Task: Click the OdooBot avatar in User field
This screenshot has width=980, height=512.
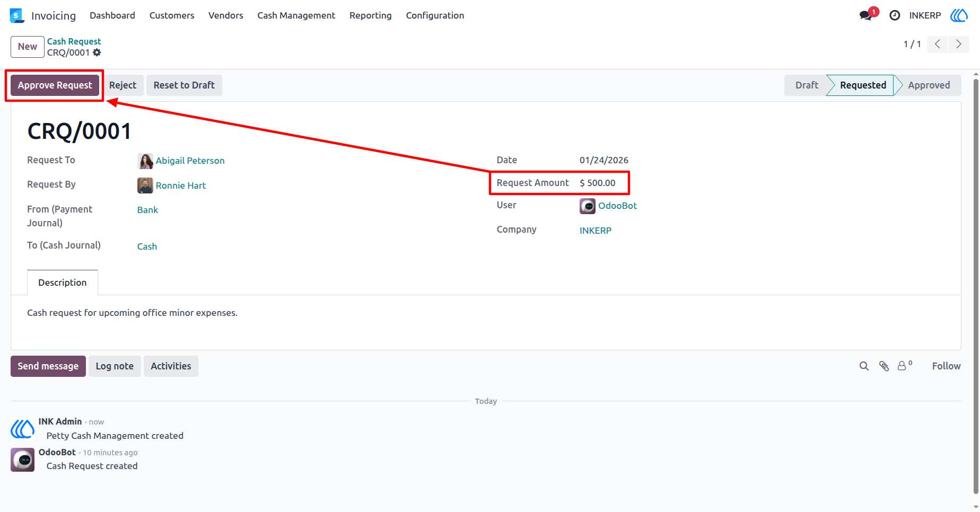Action: (588, 206)
